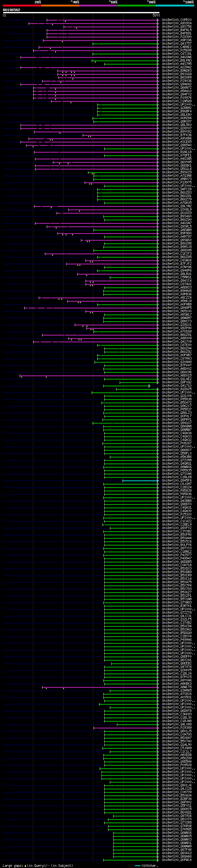197x868 pixels.
Task: Select the UniRef100_P25699 label
Action: coord(177,50)
